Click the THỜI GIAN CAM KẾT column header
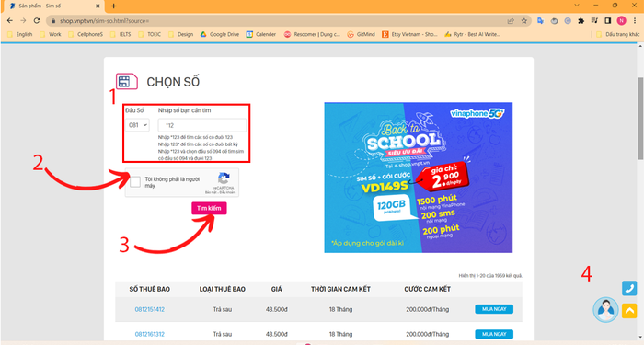This screenshot has width=644, height=345. coord(340,289)
